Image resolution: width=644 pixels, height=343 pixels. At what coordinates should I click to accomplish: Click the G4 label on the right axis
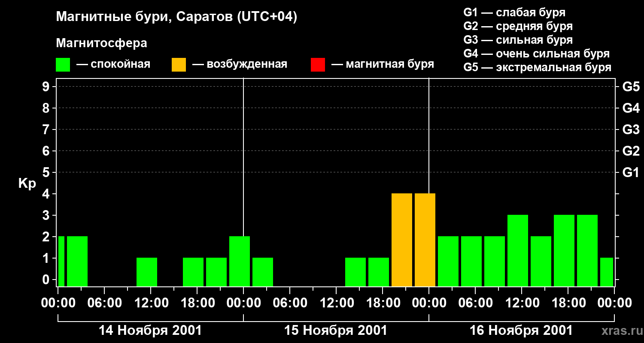click(631, 108)
